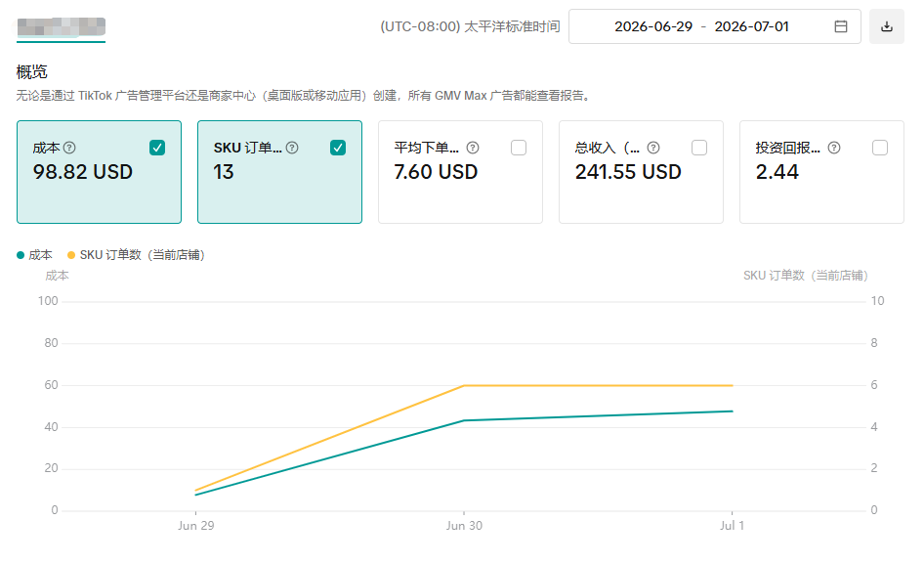Screen dimensions: 924x563
Task: Click the download report icon
Action: [x=886, y=26]
